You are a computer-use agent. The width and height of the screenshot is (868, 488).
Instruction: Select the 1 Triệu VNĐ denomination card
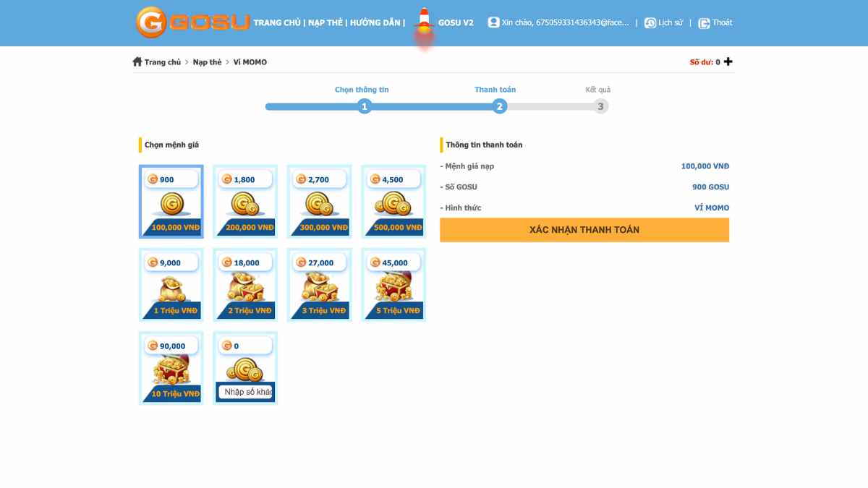(x=171, y=285)
